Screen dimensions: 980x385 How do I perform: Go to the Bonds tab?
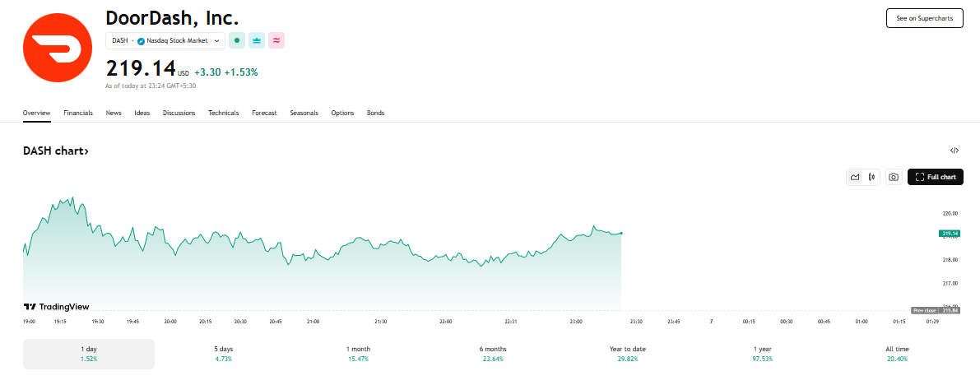375,114
